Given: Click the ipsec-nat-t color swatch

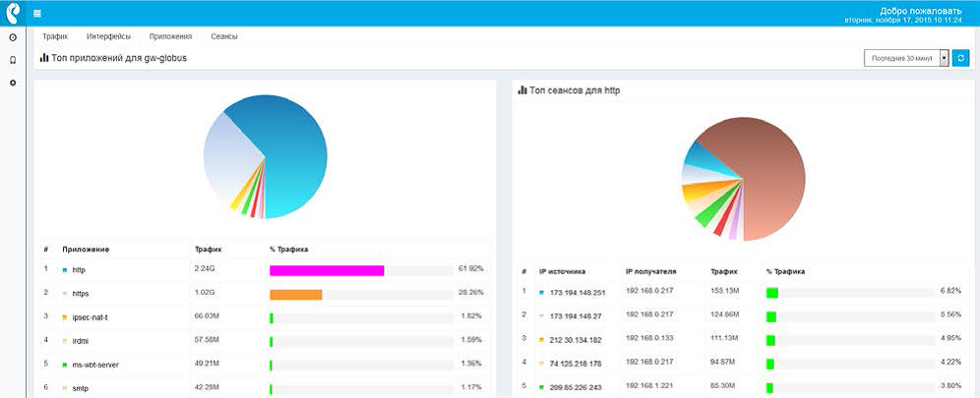Looking at the screenshot, I should [64, 317].
